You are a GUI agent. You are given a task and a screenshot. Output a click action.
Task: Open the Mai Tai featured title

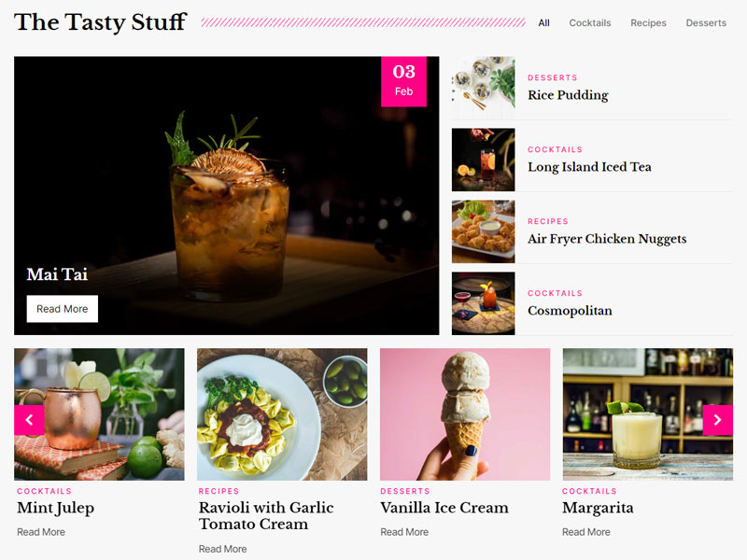pyautogui.click(x=57, y=274)
